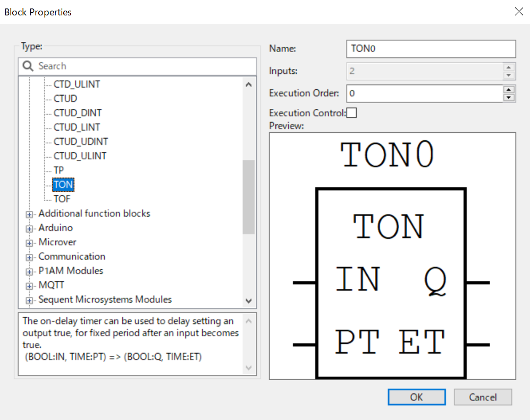Click the Name field containing TON0
The width and height of the screenshot is (530, 420).
click(431, 49)
